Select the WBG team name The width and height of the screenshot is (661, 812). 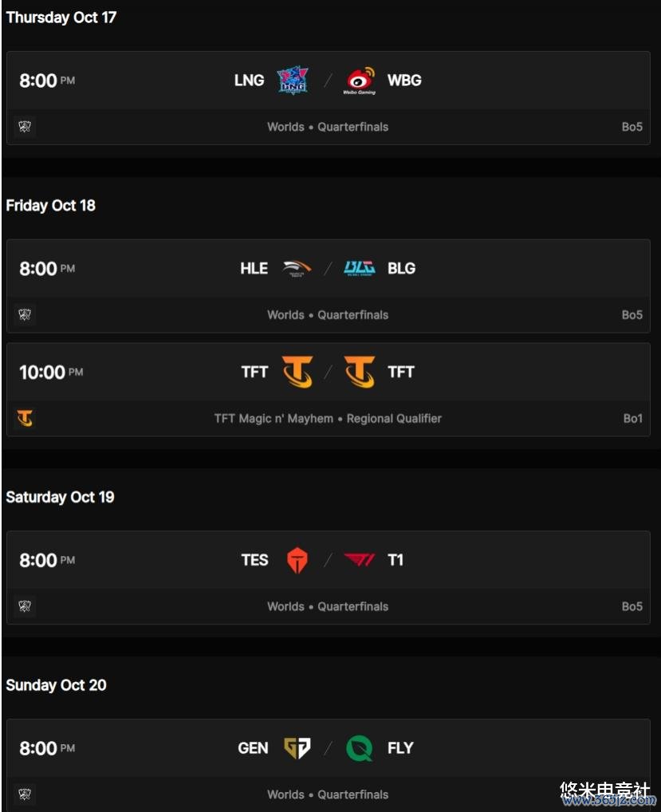404,81
